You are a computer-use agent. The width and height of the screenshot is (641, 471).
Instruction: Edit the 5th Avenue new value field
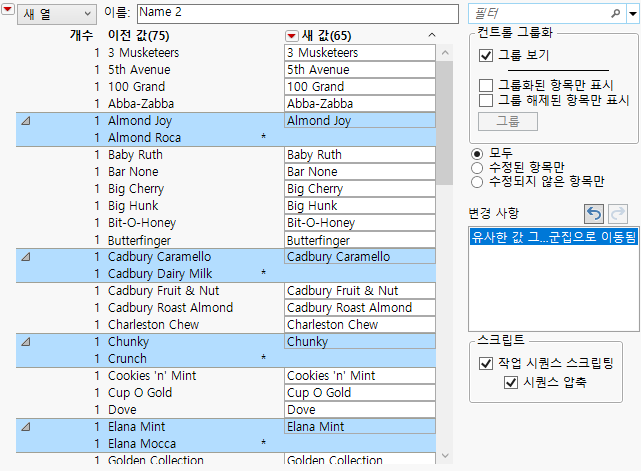click(360, 70)
